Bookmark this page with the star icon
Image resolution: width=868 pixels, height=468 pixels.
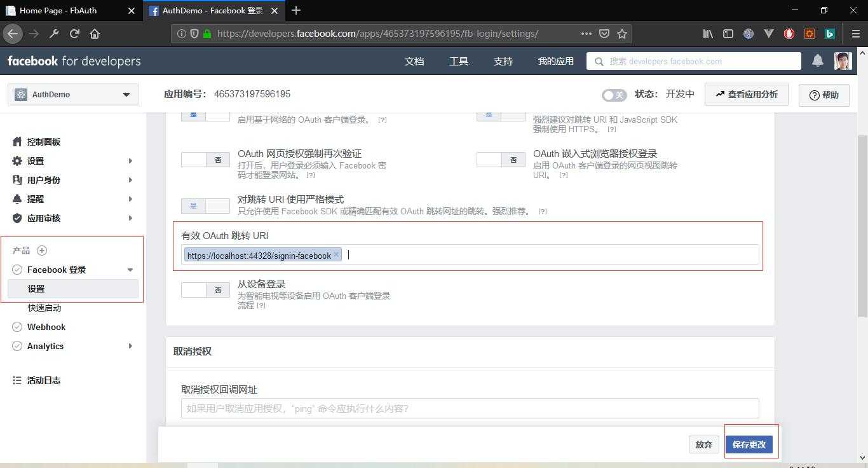[x=622, y=34]
